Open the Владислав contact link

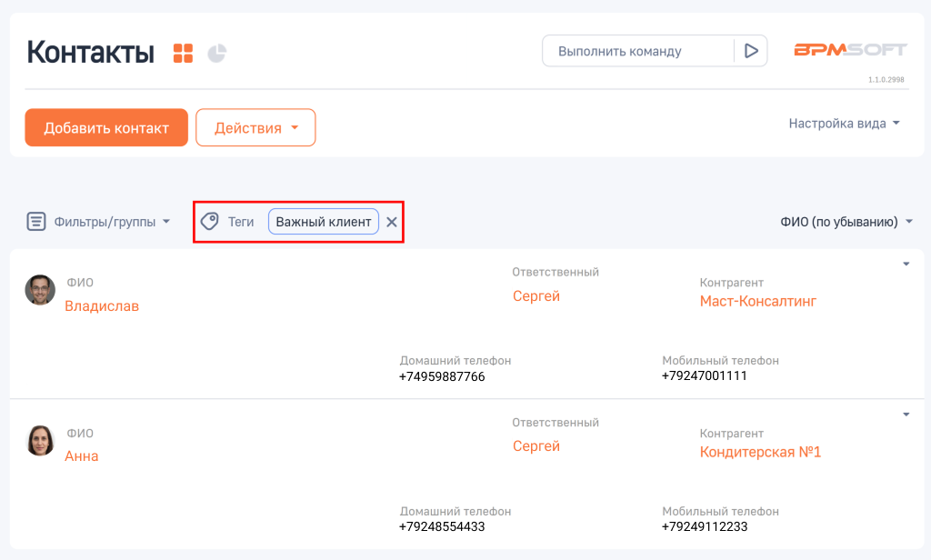(102, 306)
